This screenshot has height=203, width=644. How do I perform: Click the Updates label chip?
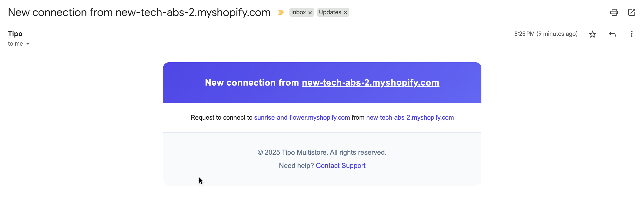point(330,12)
